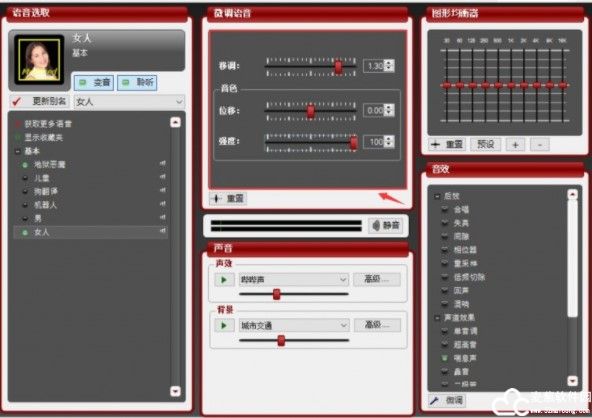Click the 强度 value stepper arrows

pos(389,142)
